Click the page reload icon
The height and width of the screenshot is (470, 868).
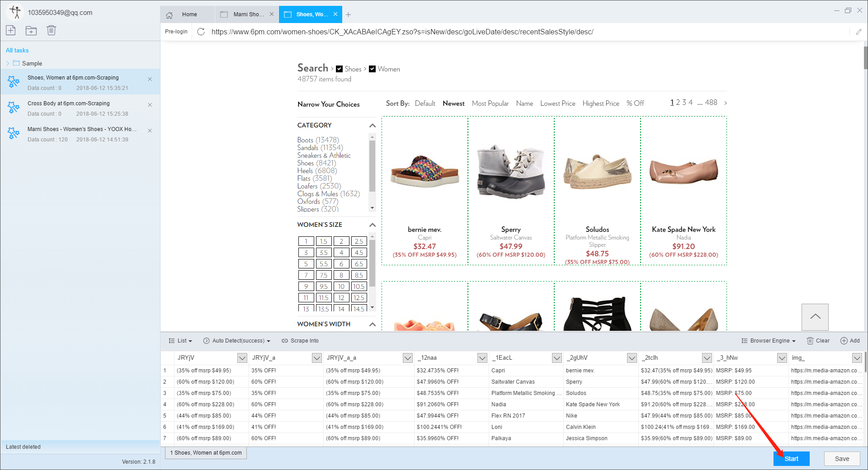[201, 32]
